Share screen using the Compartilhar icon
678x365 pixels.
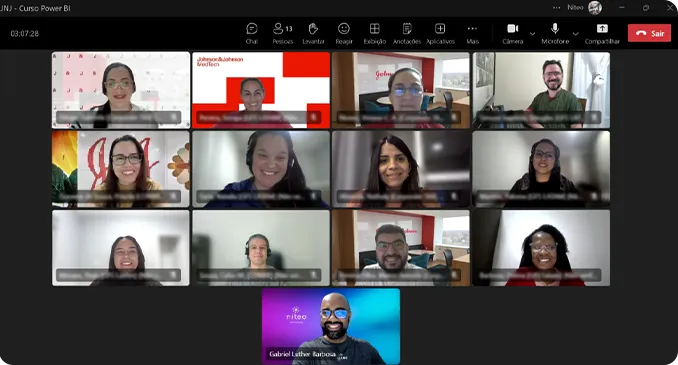click(x=602, y=33)
